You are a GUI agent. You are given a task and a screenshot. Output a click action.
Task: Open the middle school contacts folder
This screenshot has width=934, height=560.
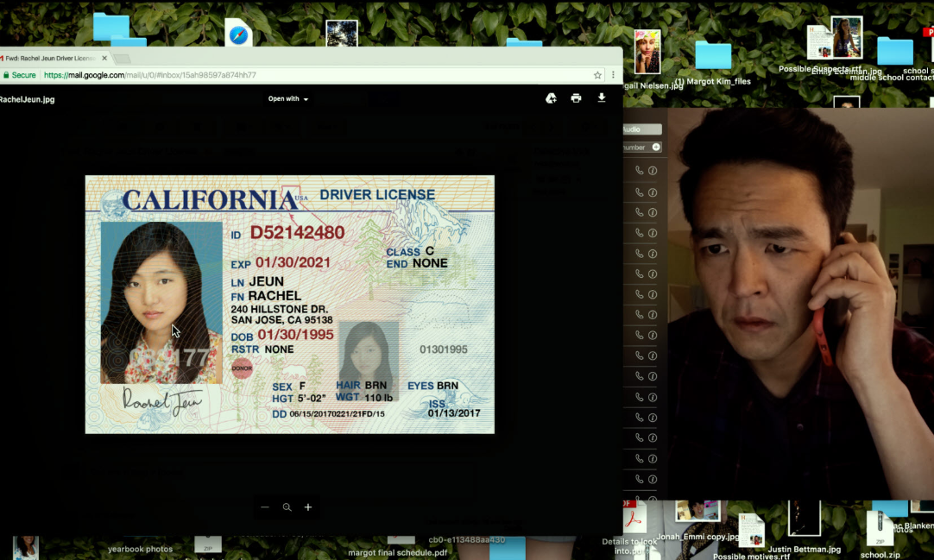894,51
